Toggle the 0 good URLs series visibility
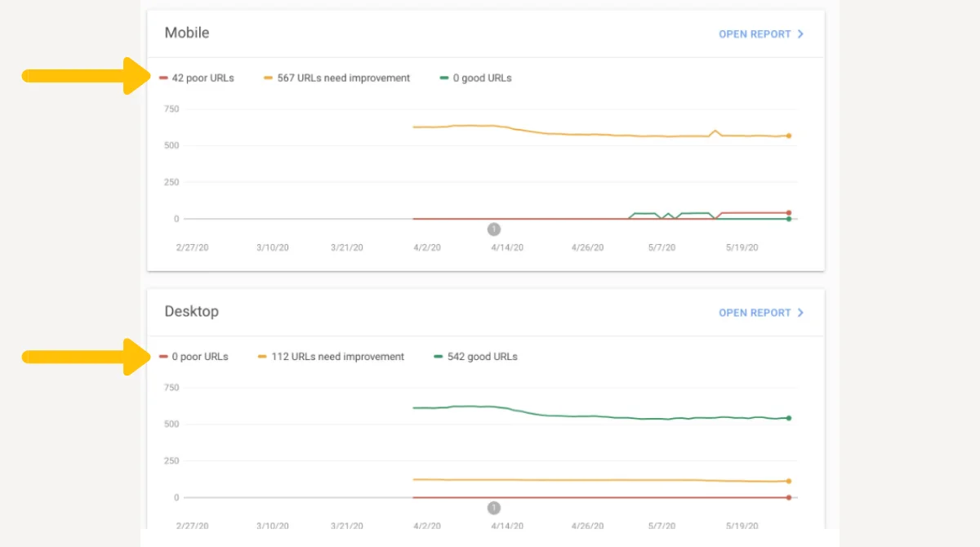Viewport: 980px width, 547px height. pos(476,78)
